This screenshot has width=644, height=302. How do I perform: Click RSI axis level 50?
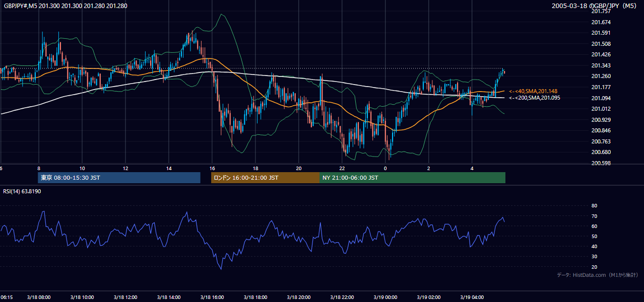pyautogui.click(x=594, y=236)
